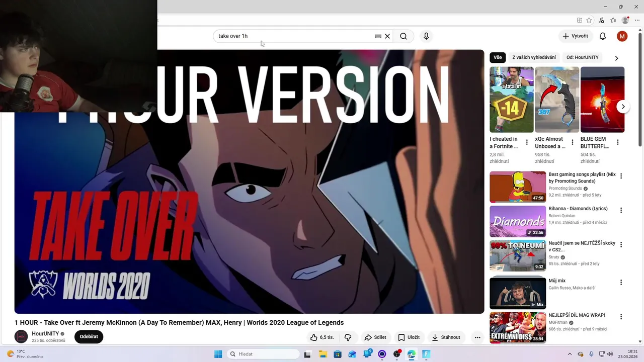Open the browser profile icon
Screen dimensions: 644x362
625,21
